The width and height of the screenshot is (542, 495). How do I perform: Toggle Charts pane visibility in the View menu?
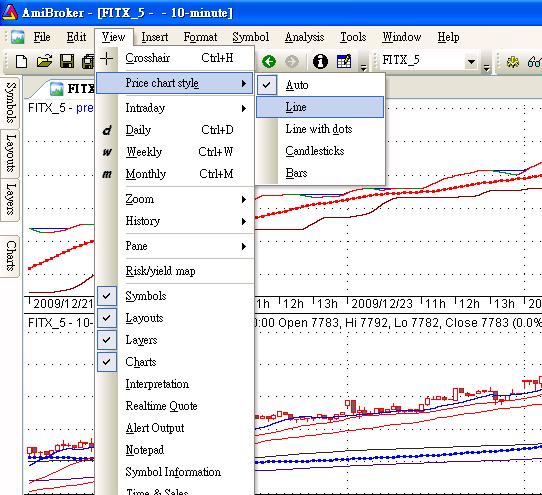point(175,362)
